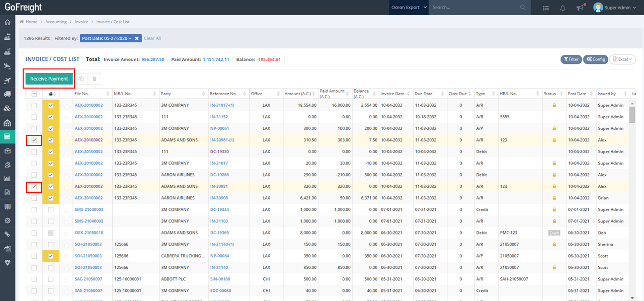Image resolution: width=644 pixels, height=301 pixels.
Task: Open the trucking module in sidebar
Action: [7, 94]
